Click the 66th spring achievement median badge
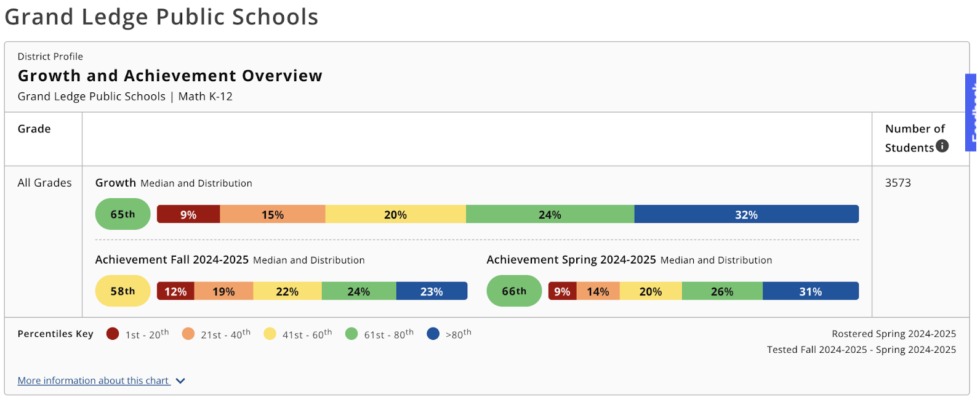This screenshot has height=407, width=980. [514, 291]
